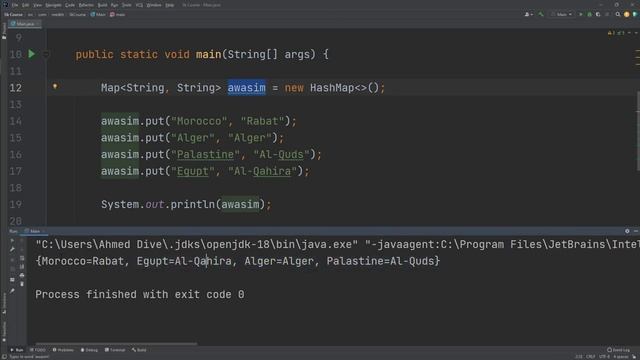Select the Main.java editor tab

[24, 24]
